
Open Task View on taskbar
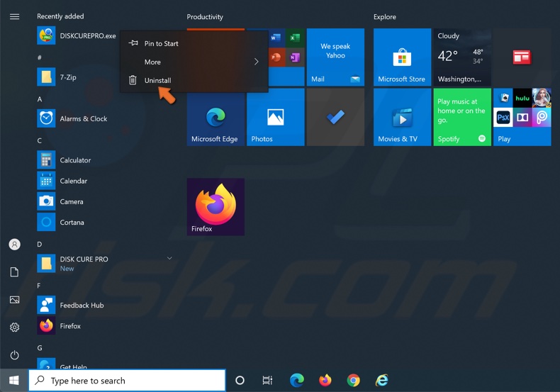click(x=267, y=380)
